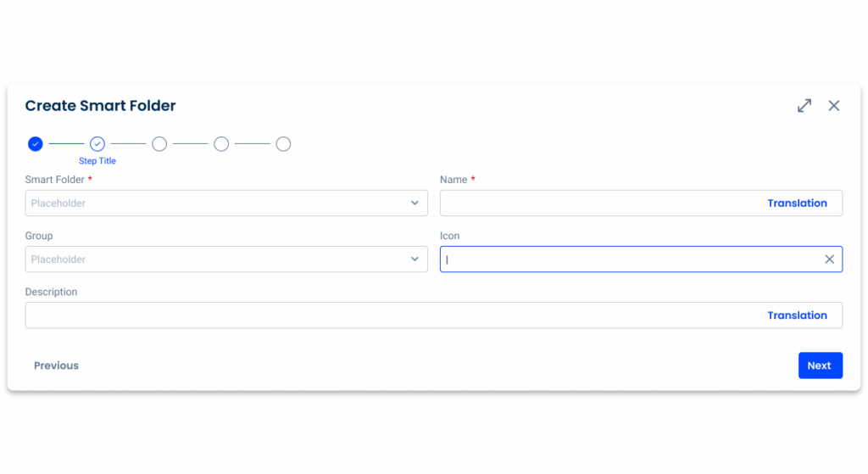
Task: Click the Group placeholder combo box
Action: click(x=226, y=259)
